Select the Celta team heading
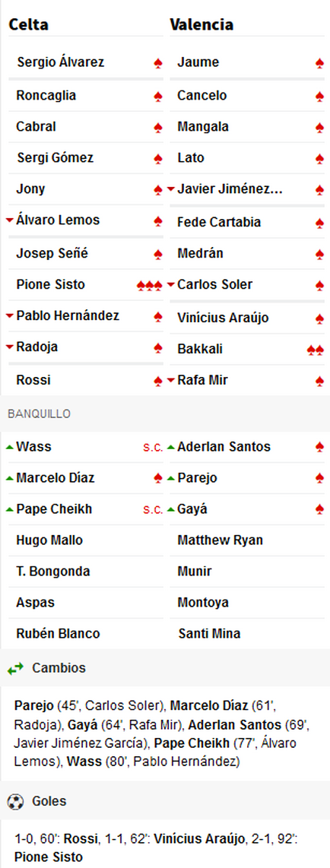The width and height of the screenshot is (330, 868). tap(29, 25)
